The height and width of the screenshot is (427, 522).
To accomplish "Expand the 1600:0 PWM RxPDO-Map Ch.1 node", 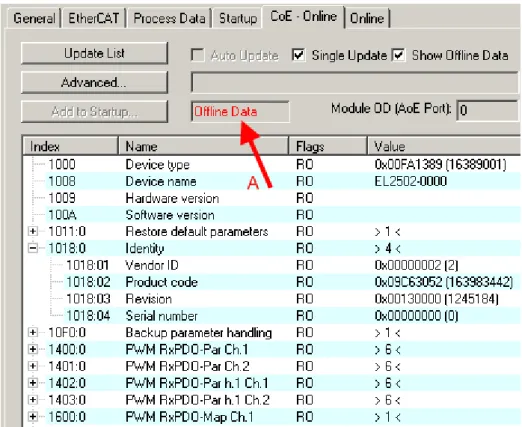I will tap(33, 417).
